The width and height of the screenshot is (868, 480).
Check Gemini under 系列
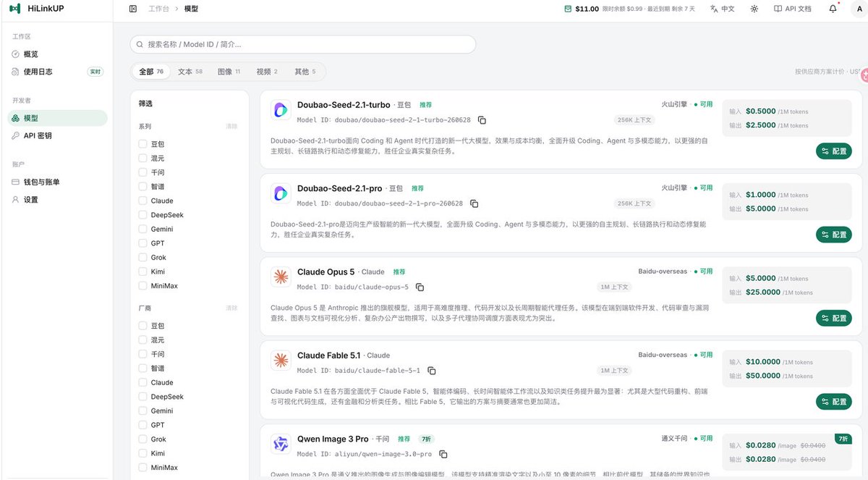(142, 229)
